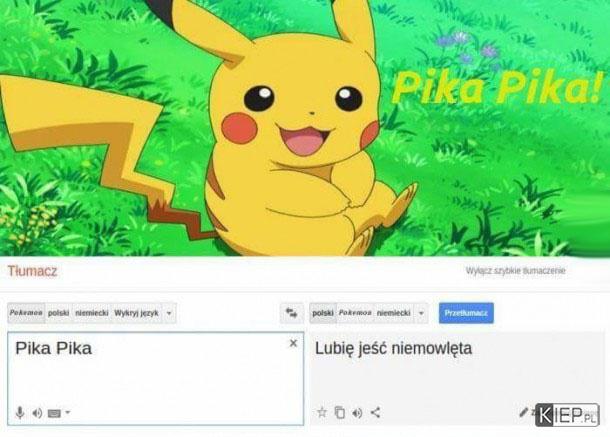Copy the translated text icon
The width and height of the screenshot is (610, 437).
pyautogui.click(x=340, y=412)
